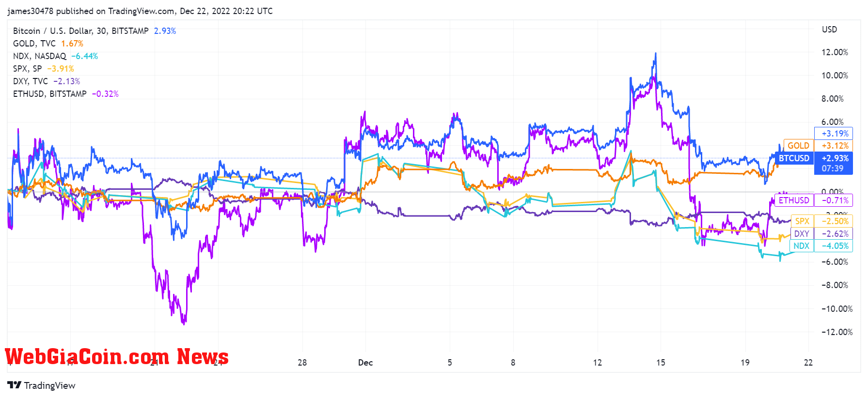Click the Dec month label on time axis
Image resolution: width=868 pixels, height=398 pixels.
(x=365, y=363)
